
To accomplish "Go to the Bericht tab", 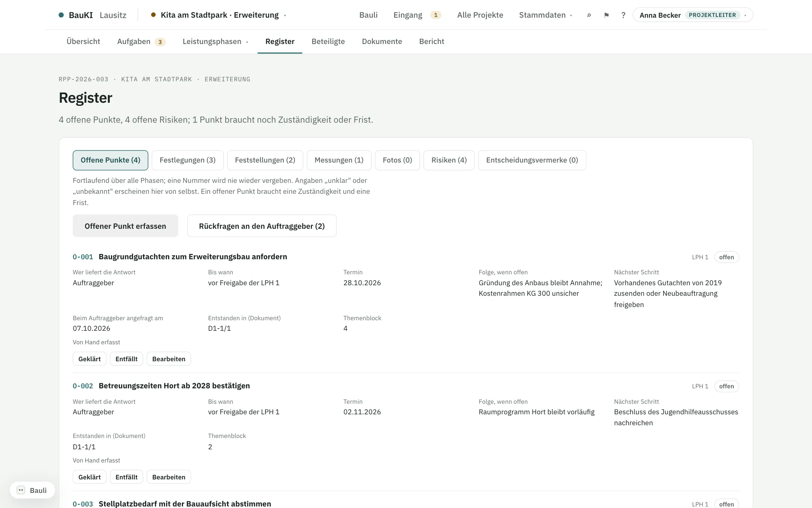I will 432,41.
